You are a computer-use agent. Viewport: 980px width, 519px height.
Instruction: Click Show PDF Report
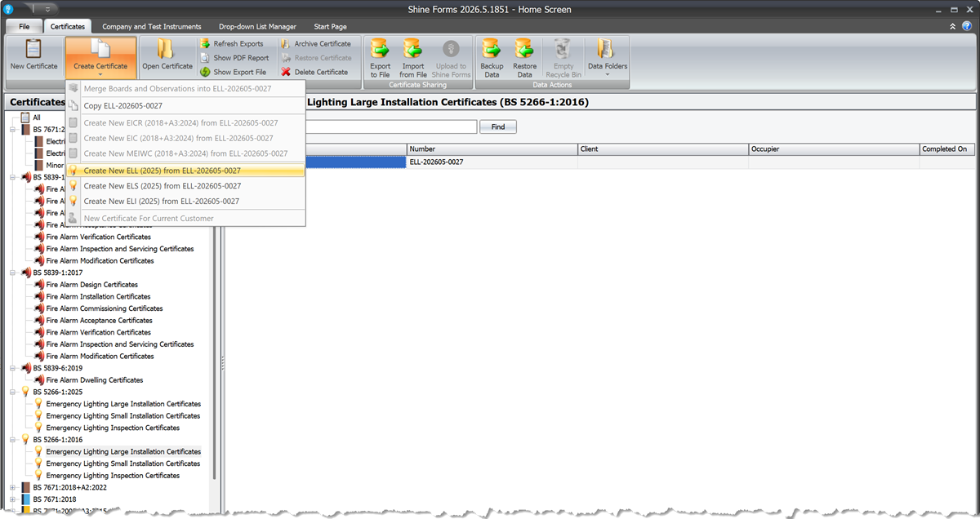pyautogui.click(x=234, y=58)
